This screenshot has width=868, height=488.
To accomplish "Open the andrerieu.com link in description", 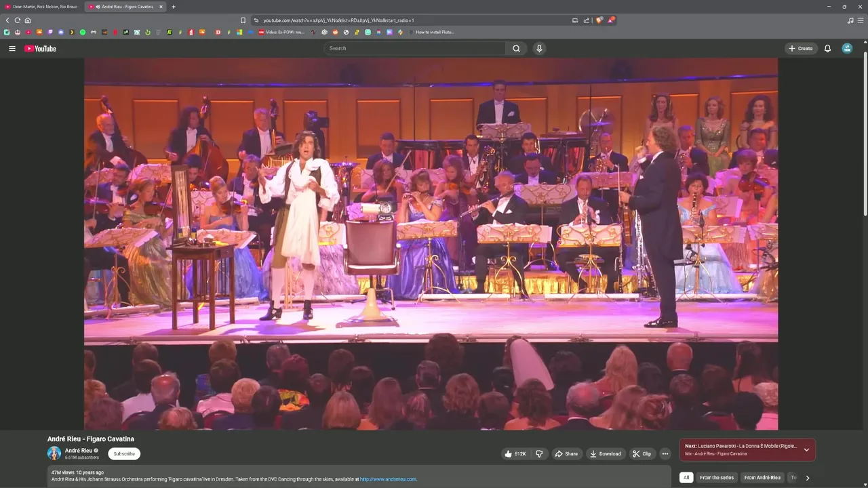I will coord(388,479).
